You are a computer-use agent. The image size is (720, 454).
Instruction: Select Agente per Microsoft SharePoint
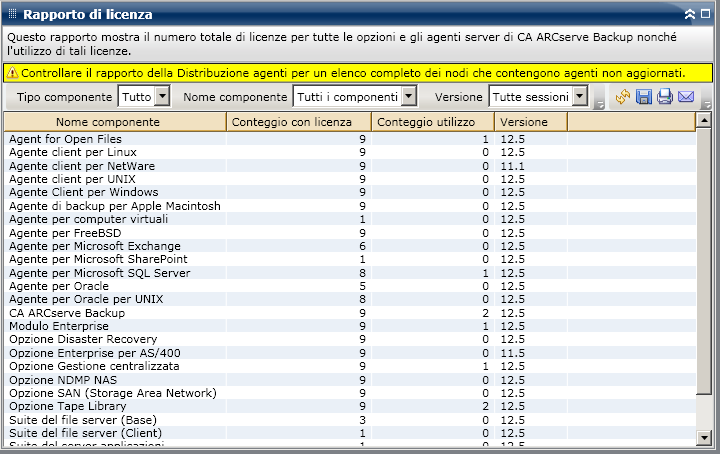point(350,259)
